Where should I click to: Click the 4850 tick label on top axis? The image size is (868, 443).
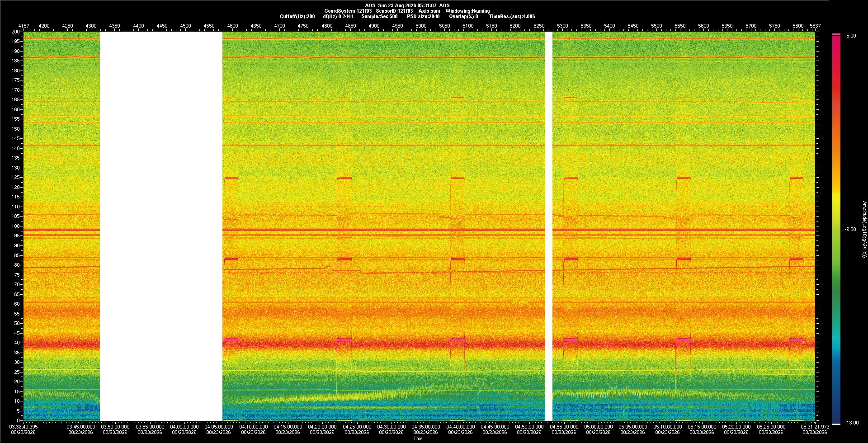coord(350,26)
